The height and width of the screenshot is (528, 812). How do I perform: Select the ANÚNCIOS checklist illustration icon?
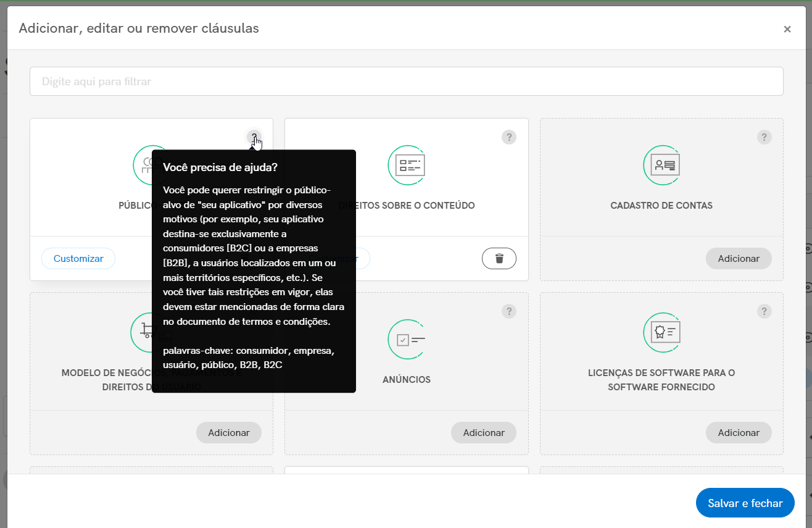(406, 338)
